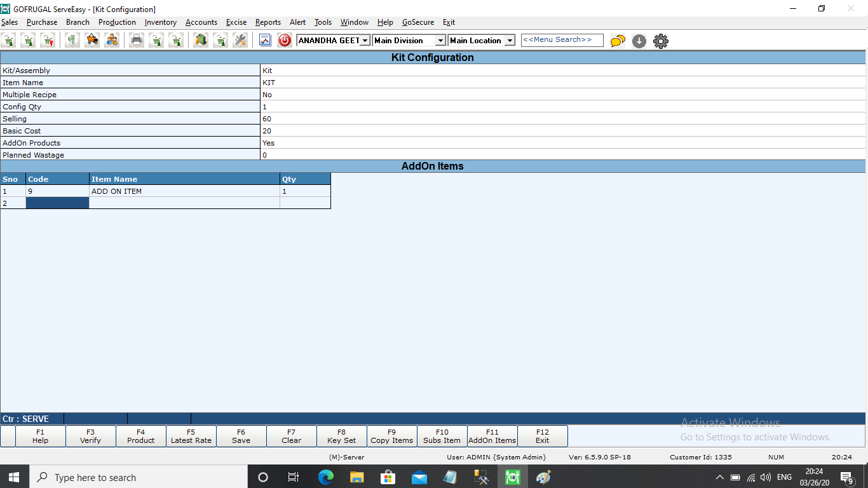Viewport: 868px width, 488px height.
Task: Open the chart report icon near power button
Action: tap(265, 40)
